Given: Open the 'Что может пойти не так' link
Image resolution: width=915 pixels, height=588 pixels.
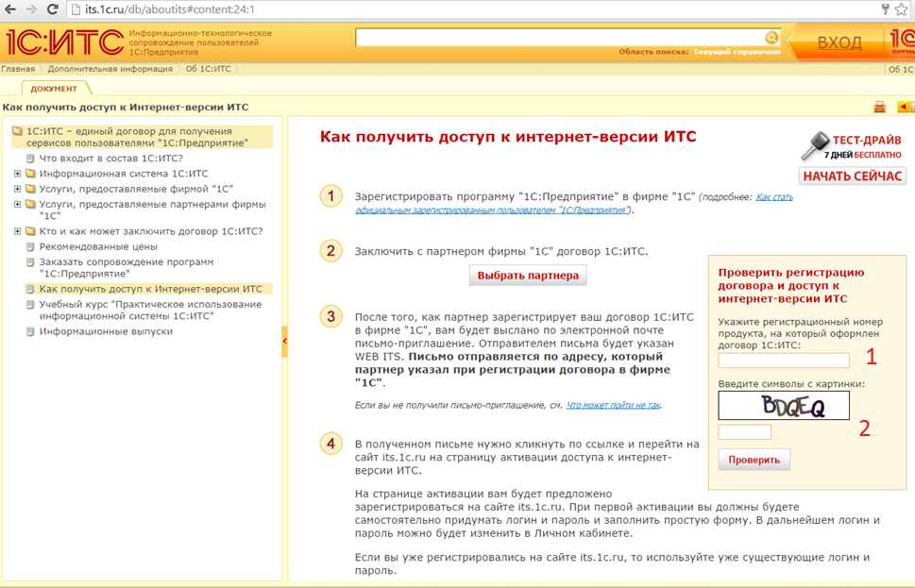Looking at the screenshot, I should 614,405.
